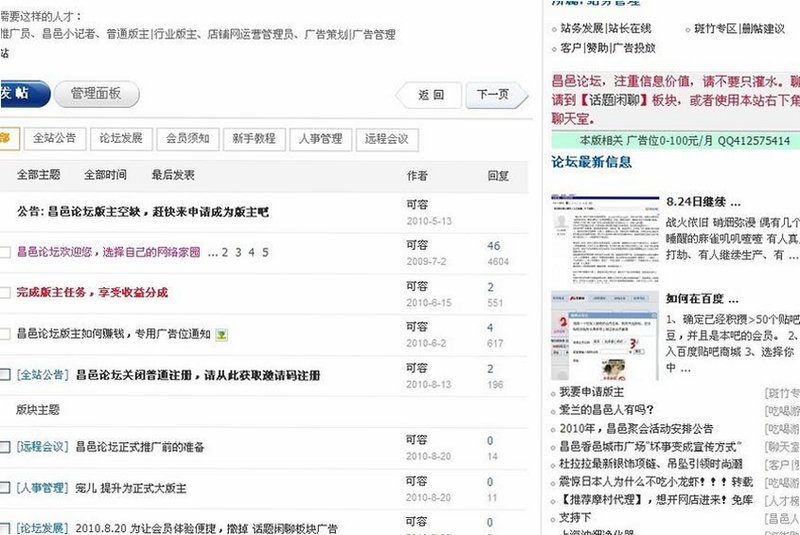Open sidebar link 杜拉拉最新银饰项链
The width and height of the screenshot is (800, 535).
651,464
